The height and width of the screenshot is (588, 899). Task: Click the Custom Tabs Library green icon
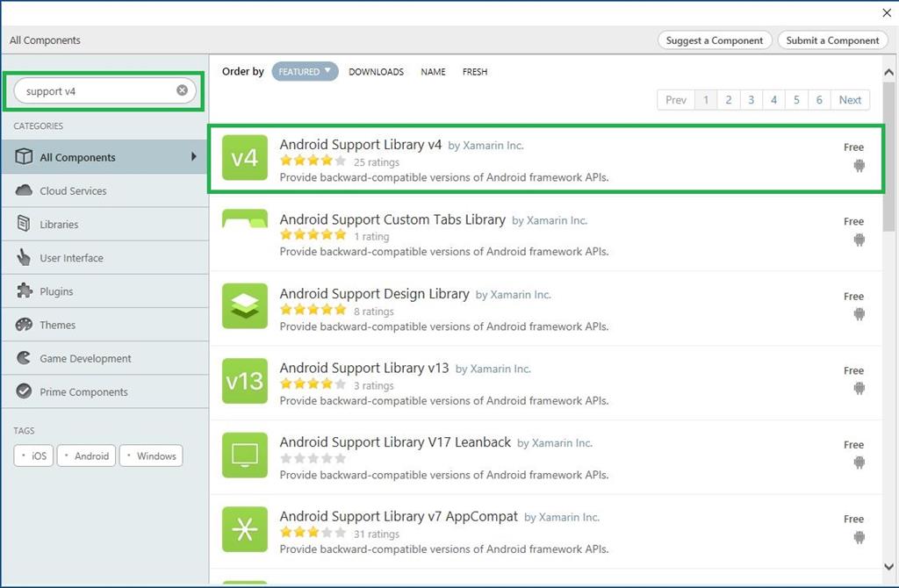tap(245, 219)
